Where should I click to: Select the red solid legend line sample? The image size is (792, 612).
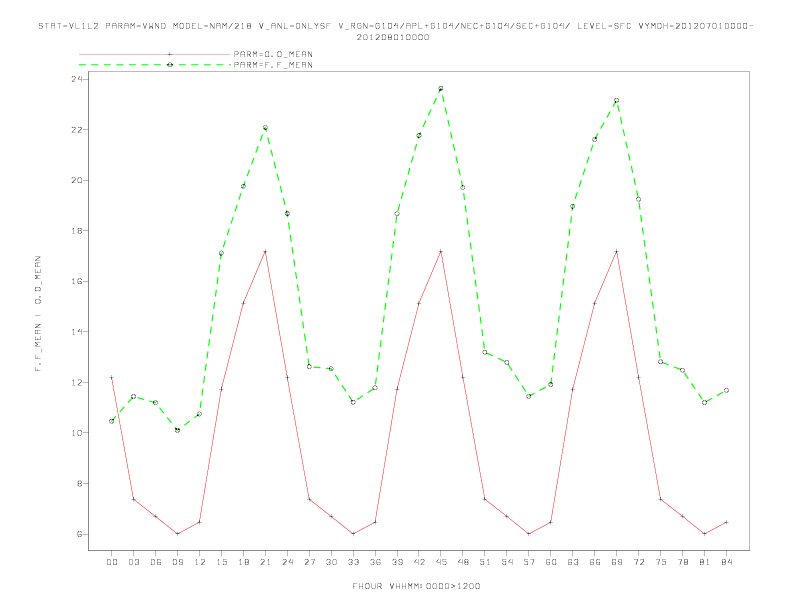pos(155,54)
